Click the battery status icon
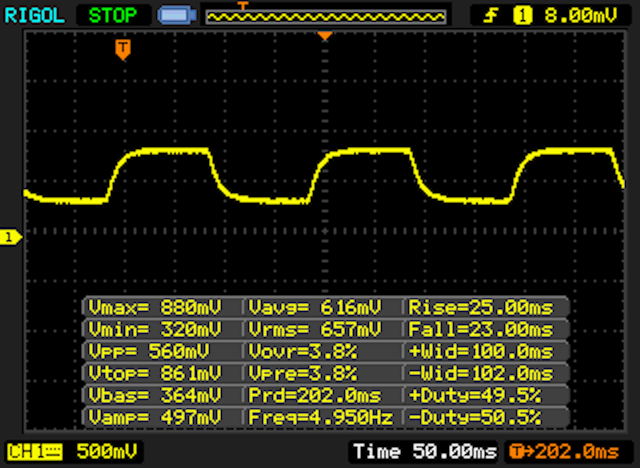Screen dimensions: 640x468 click(x=177, y=16)
